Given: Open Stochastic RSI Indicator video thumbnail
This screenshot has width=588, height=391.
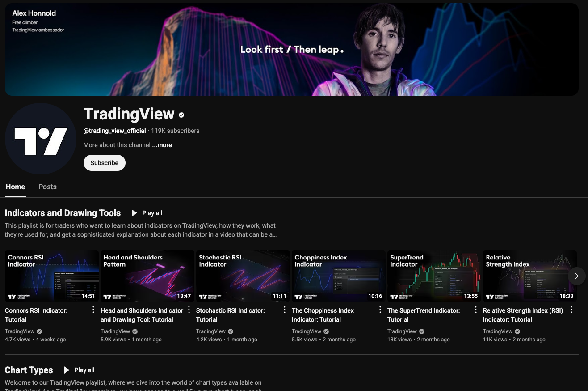Looking at the screenshot, I should coord(243,276).
